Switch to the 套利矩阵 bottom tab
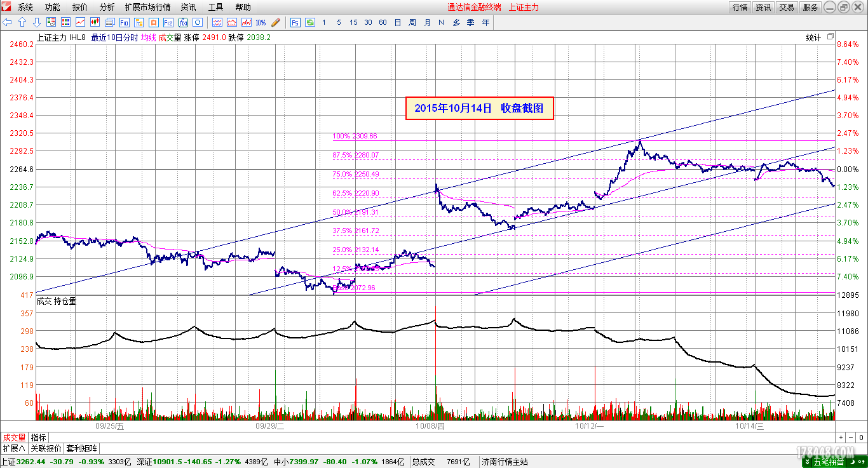The width and height of the screenshot is (868, 468). (82, 448)
